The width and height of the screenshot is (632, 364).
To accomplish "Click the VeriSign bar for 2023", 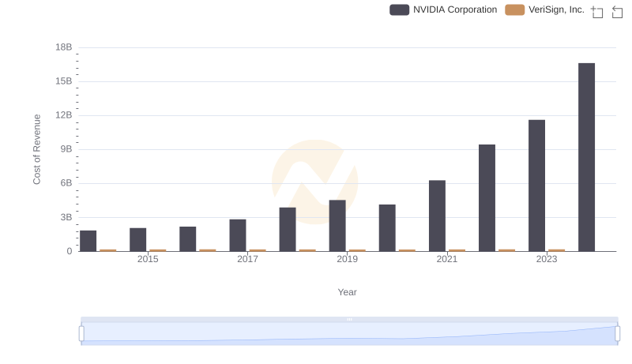I will (x=557, y=250).
